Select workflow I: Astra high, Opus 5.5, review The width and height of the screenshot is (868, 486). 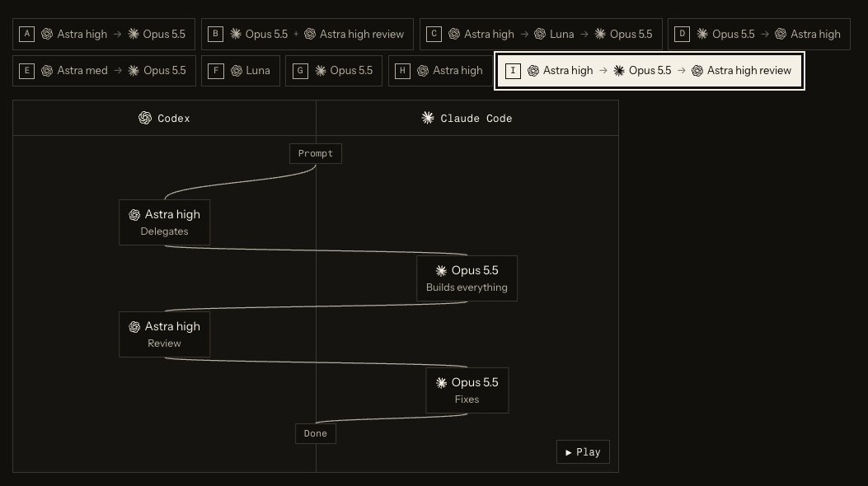pos(650,71)
